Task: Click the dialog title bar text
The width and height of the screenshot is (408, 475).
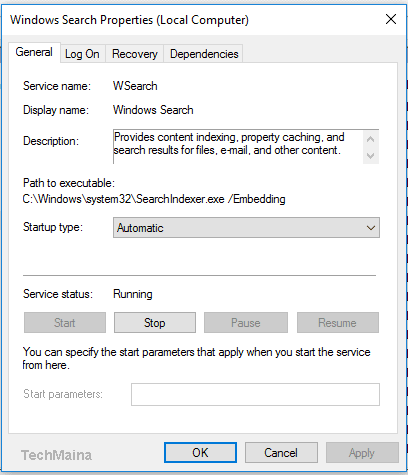Action: tap(129, 20)
